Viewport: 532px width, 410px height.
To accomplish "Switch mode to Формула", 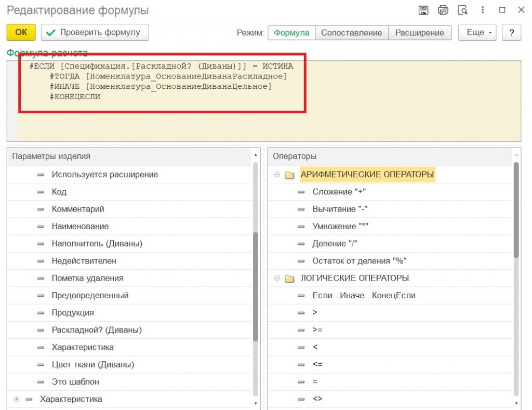I will (x=291, y=33).
